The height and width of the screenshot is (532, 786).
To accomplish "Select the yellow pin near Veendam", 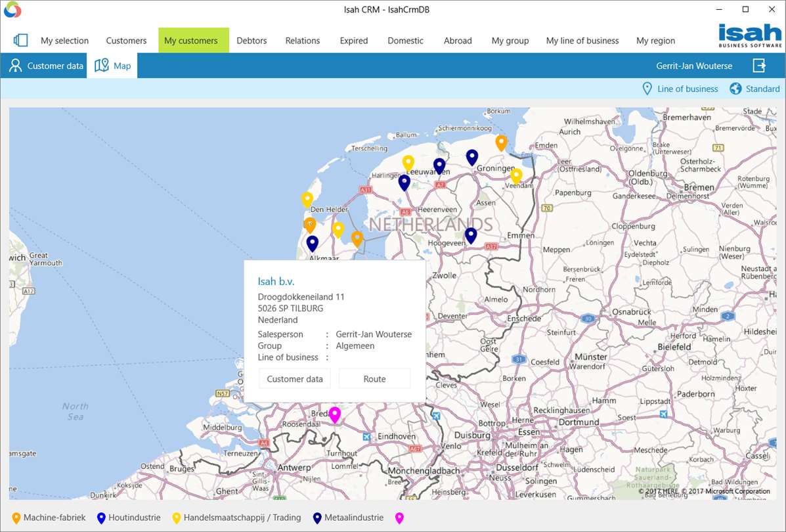I will click(x=516, y=175).
